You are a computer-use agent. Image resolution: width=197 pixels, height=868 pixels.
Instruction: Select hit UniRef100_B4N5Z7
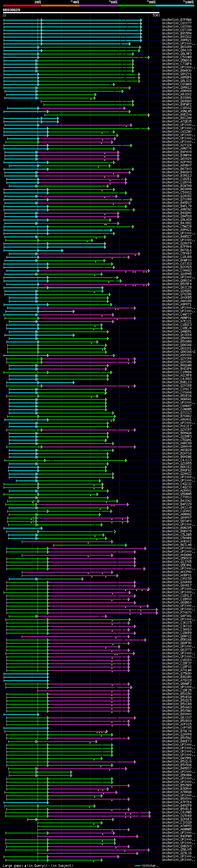(177, 236)
